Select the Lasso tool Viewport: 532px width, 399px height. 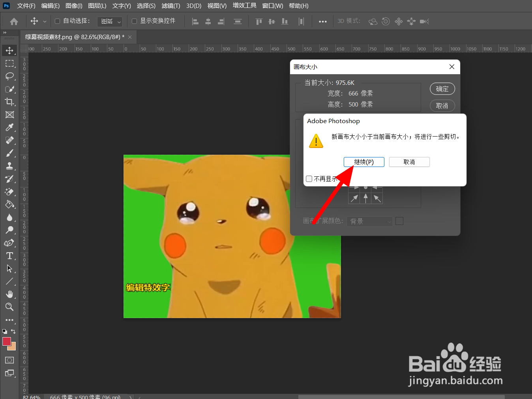9,76
